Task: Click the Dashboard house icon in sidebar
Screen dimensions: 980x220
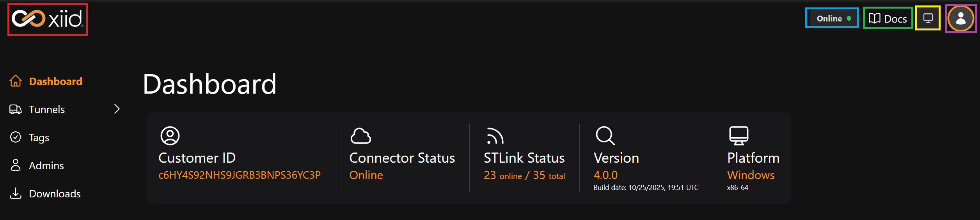Action: [x=16, y=81]
